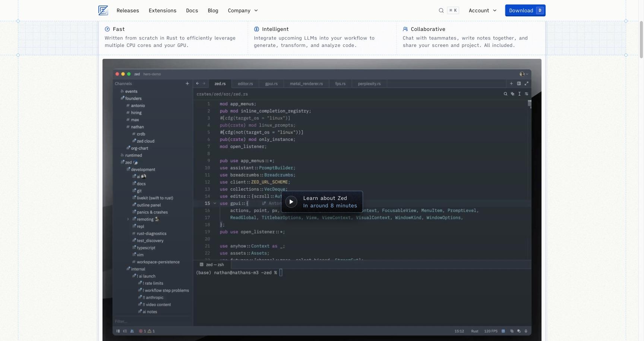This screenshot has height=341, width=644.
Task: Click the error count indicator in the status bar
Action: pyautogui.click(x=142, y=331)
